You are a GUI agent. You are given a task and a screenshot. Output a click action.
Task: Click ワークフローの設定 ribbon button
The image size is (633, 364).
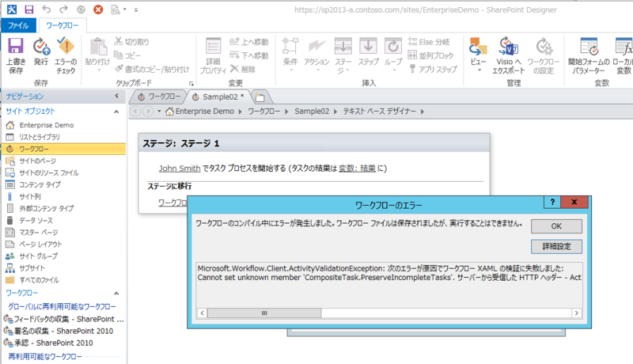[x=544, y=56]
